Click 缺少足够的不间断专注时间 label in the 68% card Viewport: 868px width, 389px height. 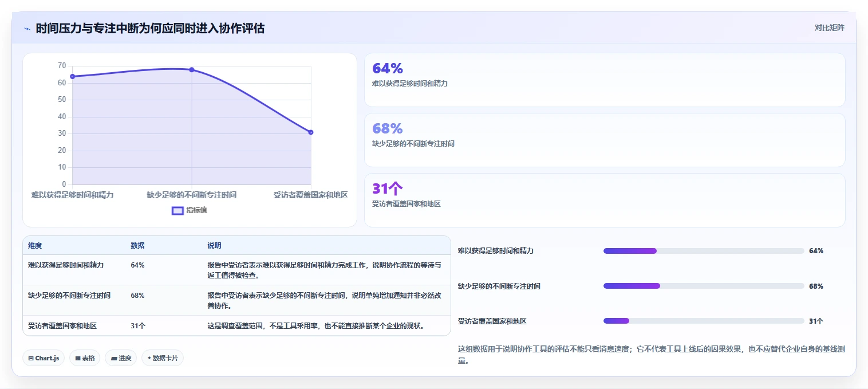(x=413, y=144)
